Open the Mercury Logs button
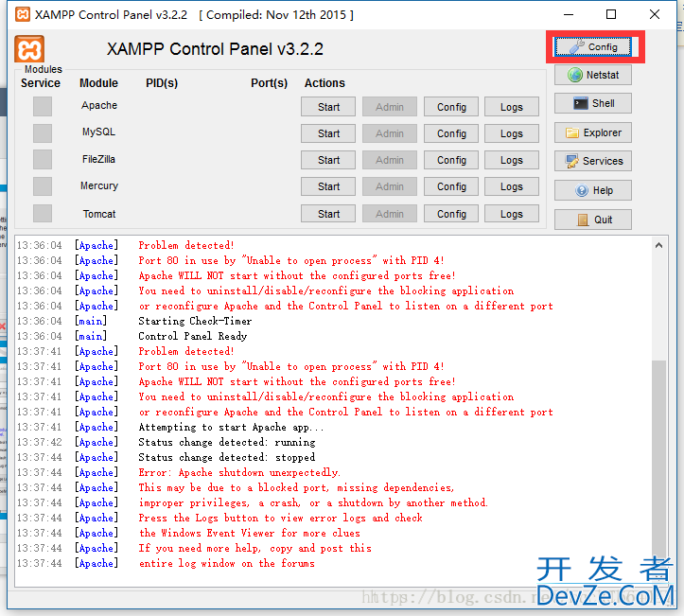The width and height of the screenshot is (684, 616). [512, 186]
